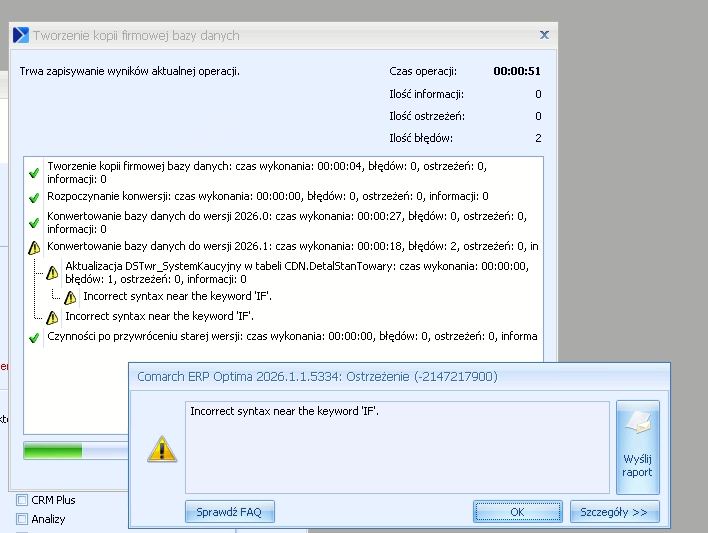Click the Comarch logo in the title bar

tap(20, 35)
